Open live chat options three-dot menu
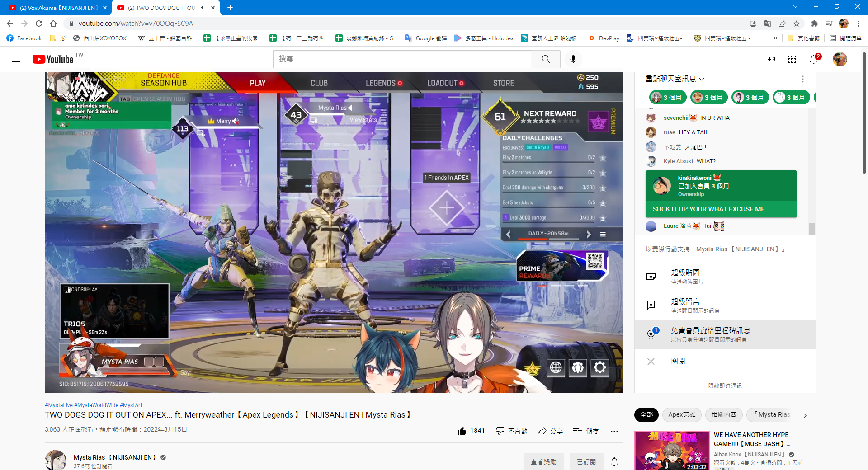 (x=803, y=79)
